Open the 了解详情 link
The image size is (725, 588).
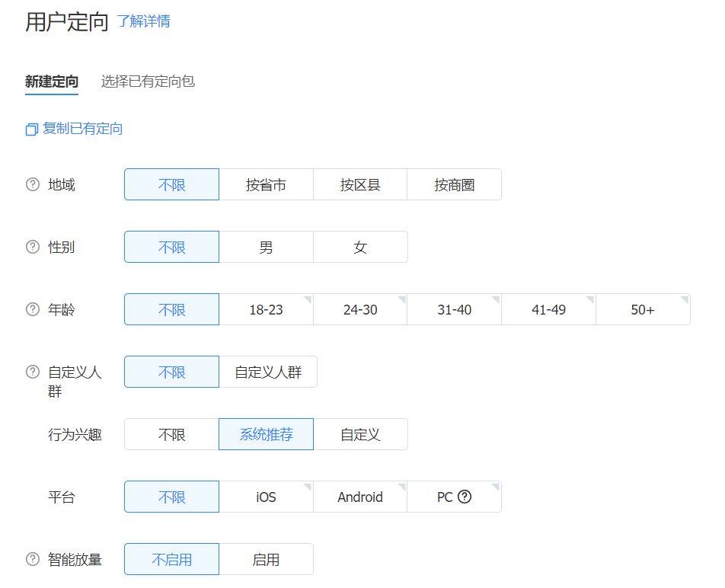[143, 21]
